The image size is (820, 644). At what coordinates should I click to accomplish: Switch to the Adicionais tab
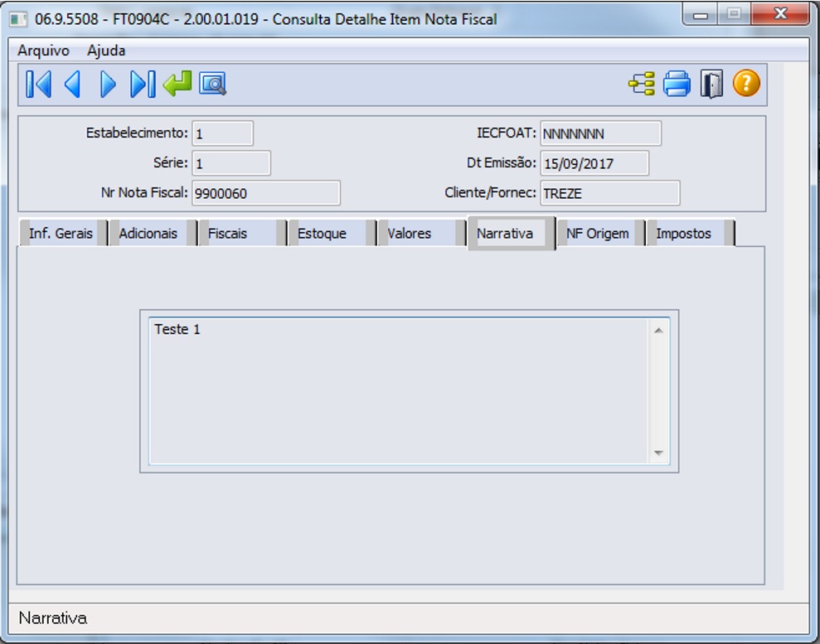click(153, 233)
